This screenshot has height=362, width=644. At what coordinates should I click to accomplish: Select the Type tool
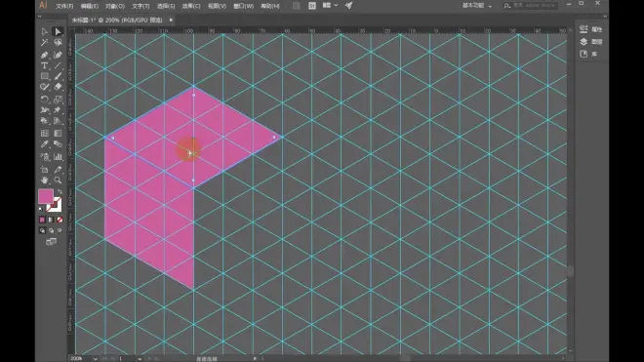click(x=45, y=65)
